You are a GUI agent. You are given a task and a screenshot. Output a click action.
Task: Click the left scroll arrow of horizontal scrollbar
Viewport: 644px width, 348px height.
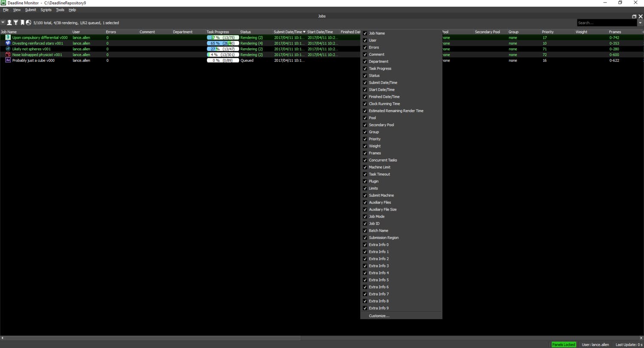point(2,338)
